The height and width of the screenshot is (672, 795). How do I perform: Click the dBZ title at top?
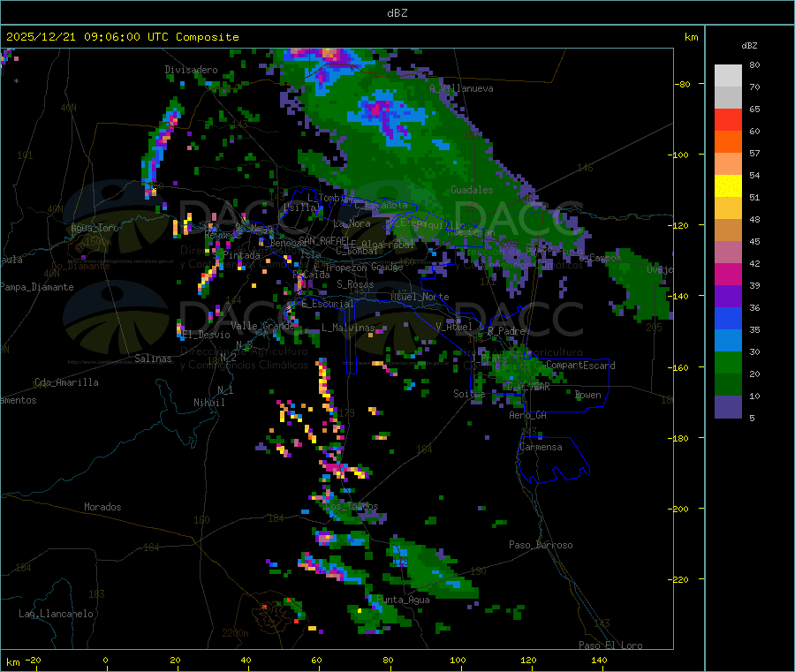click(x=397, y=13)
